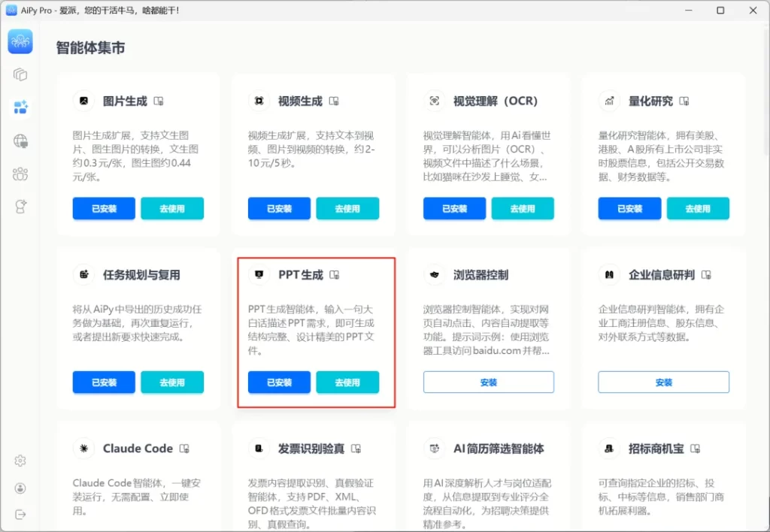Click the detail icon beside 量化研究 title

pyautogui.click(x=685, y=101)
